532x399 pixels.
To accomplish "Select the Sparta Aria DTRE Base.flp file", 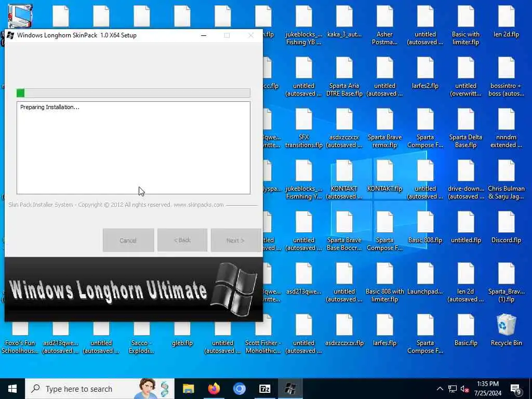I will pyautogui.click(x=344, y=77).
